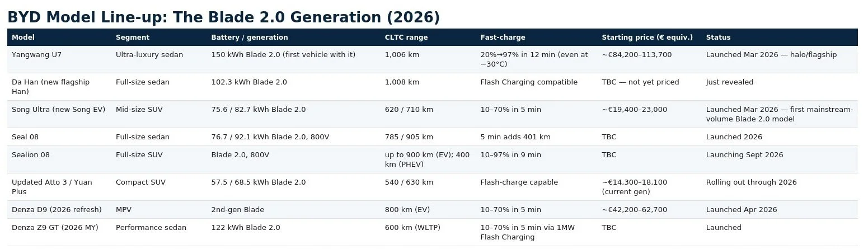The width and height of the screenshot is (868, 249).
Task: Click the 150 kWh Blade 2.0 battery cell
Action: 283,55
